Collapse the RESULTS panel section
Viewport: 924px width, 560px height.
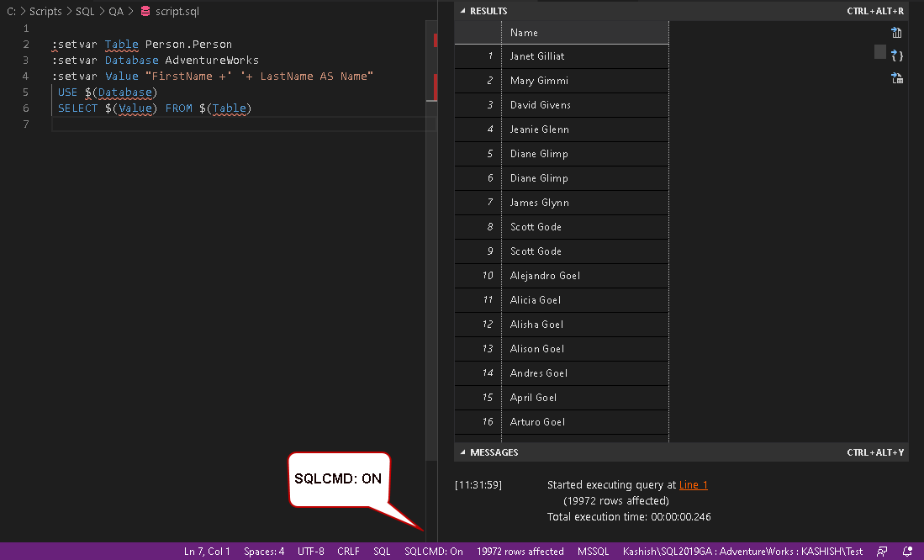tap(462, 11)
